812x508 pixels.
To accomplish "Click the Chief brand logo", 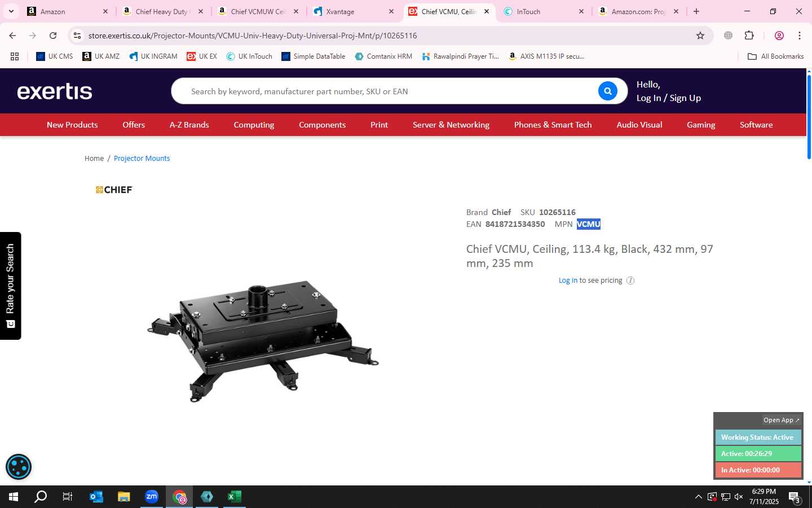I will (114, 190).
